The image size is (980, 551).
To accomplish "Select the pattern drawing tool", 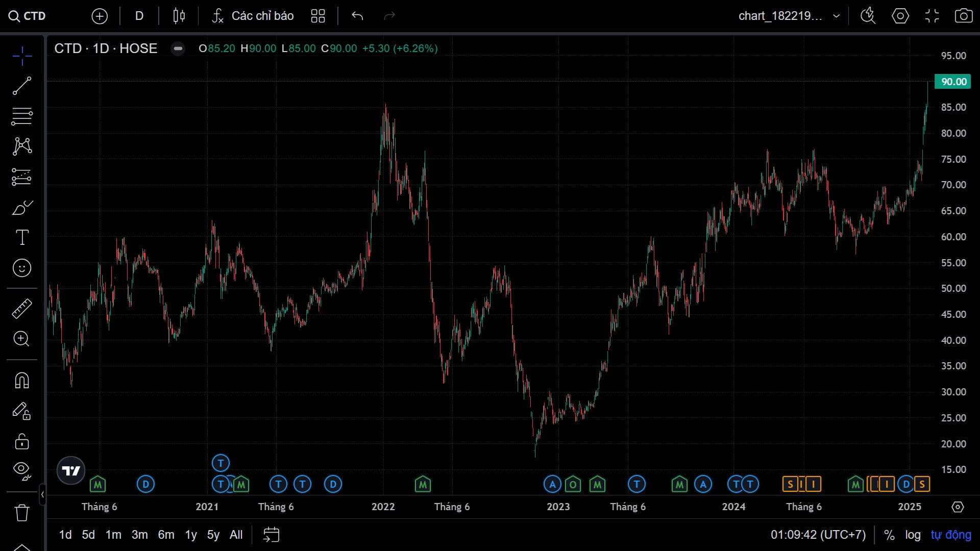I will 22,146.
